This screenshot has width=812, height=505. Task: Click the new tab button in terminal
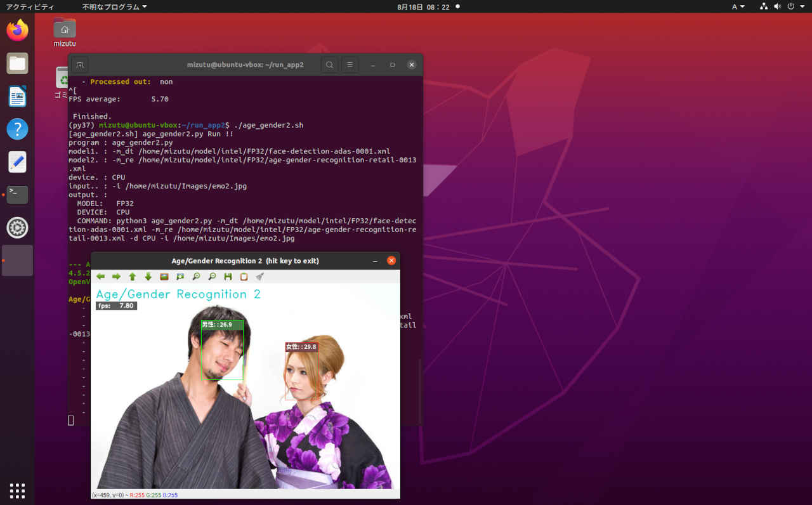pyautogui.click(x=79, y=65)
